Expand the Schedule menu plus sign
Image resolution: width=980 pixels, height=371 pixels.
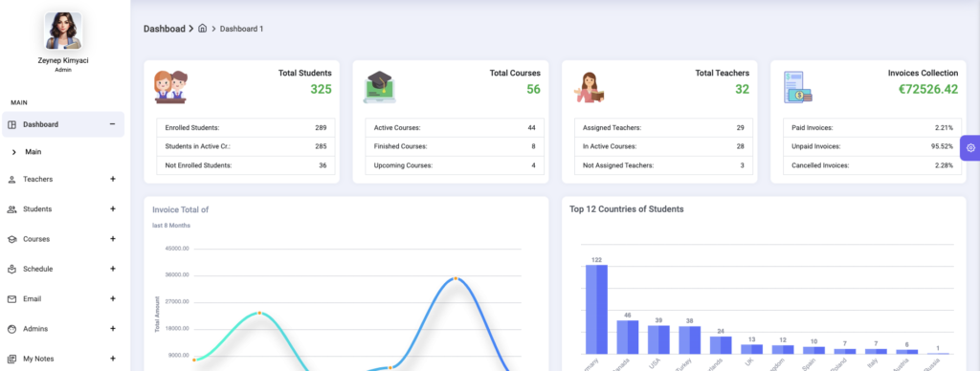(113, 270)
